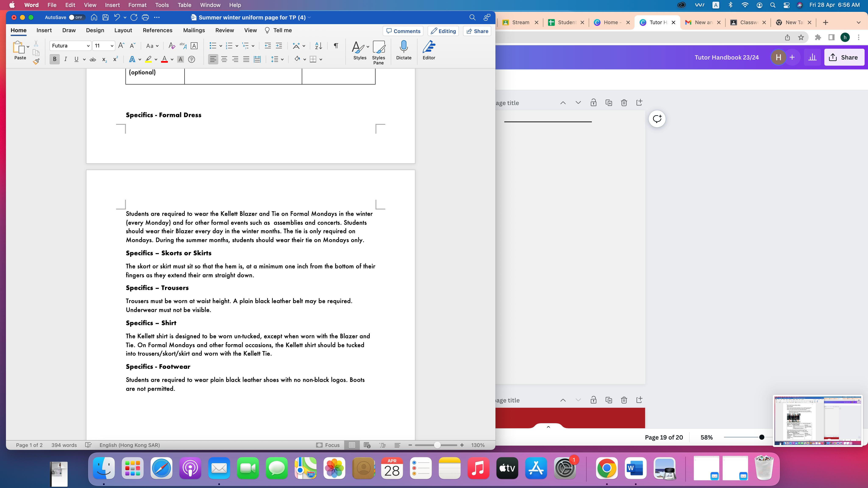Click the Save icon in Word title bar
Screen dimensions: 868x488
click(106, 18)
